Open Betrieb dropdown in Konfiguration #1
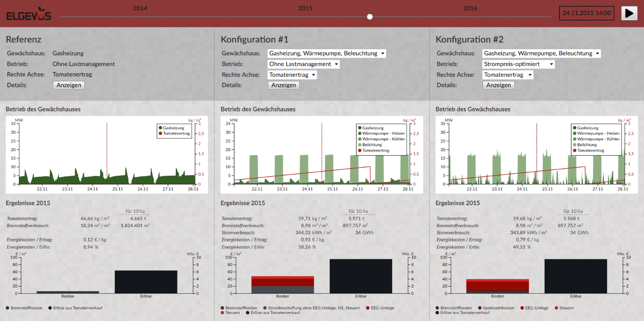644x321 pixels. click(x=304, y=64)
